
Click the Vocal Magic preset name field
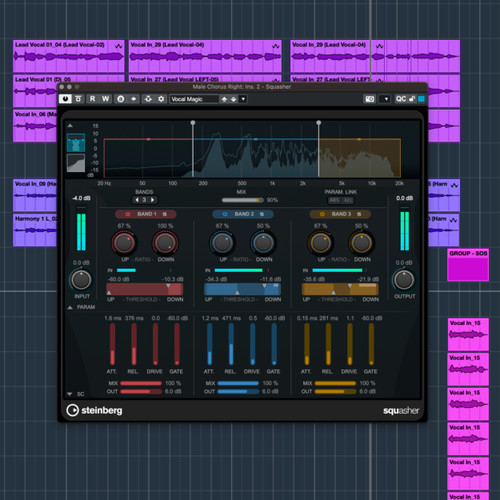194,99
